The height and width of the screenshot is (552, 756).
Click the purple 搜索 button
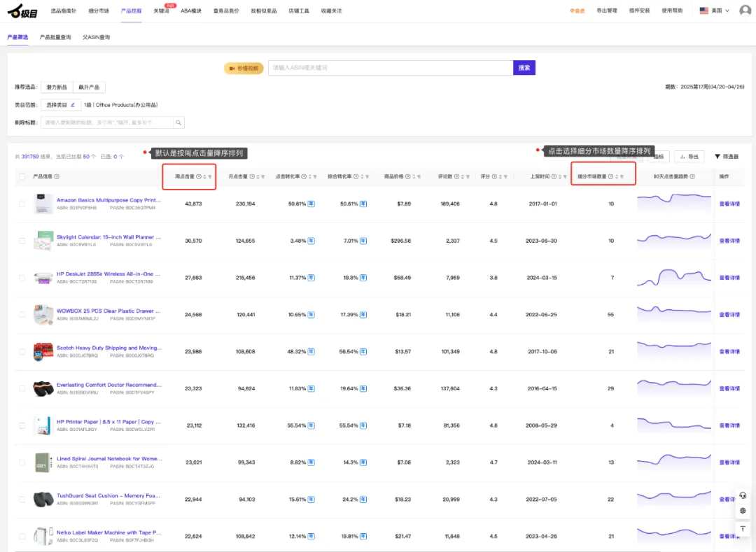point(524,68)
